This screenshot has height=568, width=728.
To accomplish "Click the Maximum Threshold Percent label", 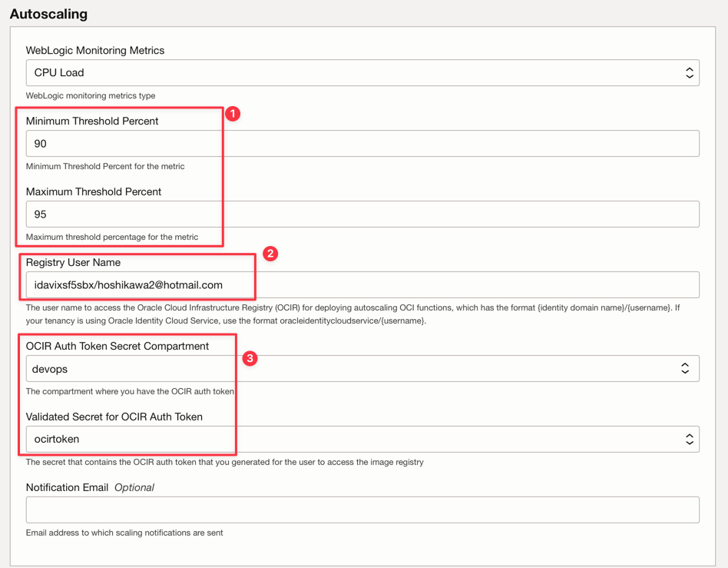I will pyautogui.click(x=94, y=192).
